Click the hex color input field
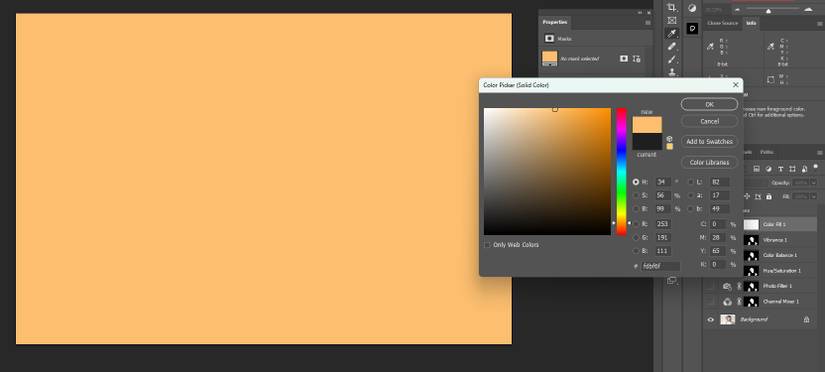The height and width of the screenshot is (372, 825). click(660, 266)
